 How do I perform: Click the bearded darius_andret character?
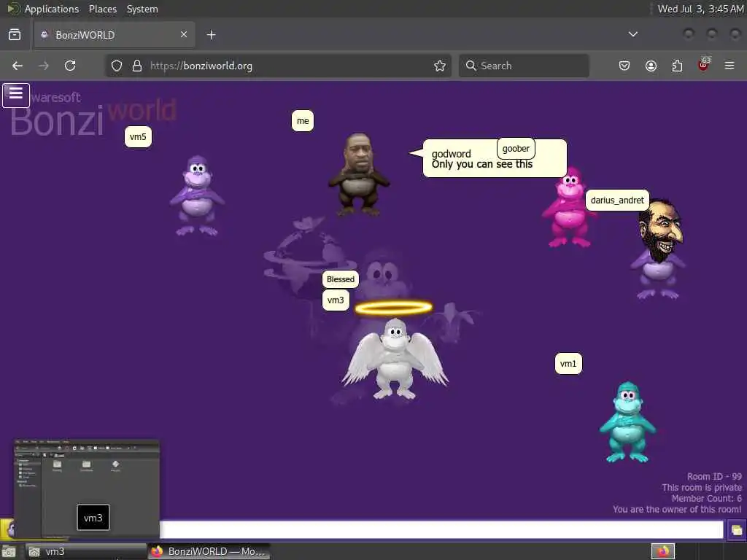point(659,249)
